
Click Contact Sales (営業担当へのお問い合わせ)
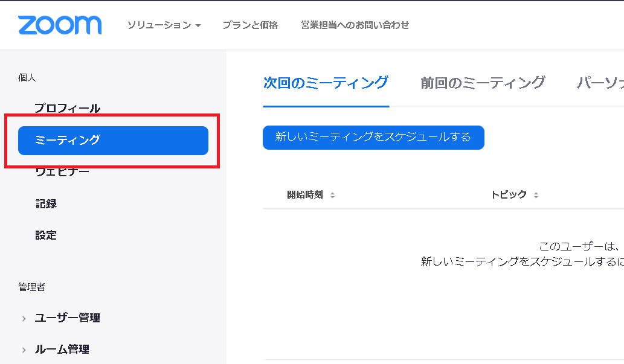click(x=353, y=25)
